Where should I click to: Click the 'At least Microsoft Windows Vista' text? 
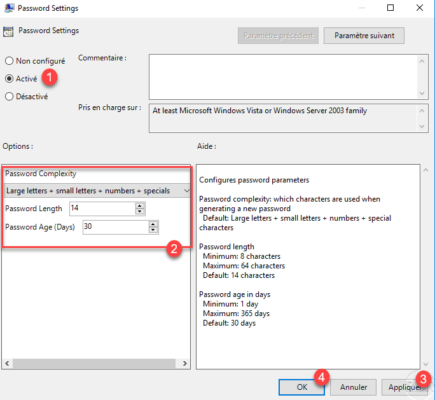[x=260, y=111]
